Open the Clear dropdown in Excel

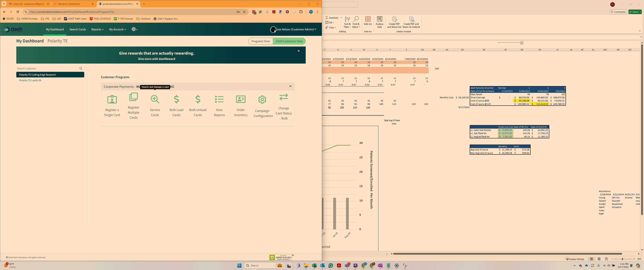[330, 28]
